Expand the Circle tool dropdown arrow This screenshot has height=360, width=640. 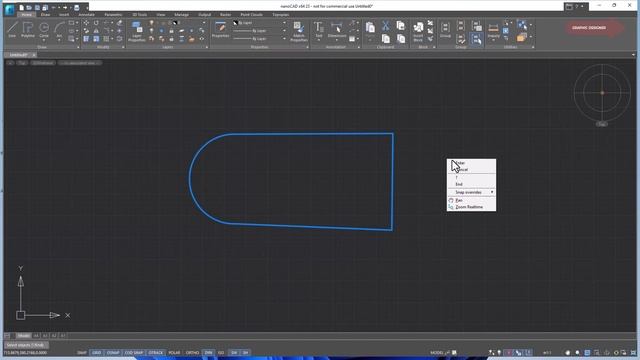coord(44,40)
